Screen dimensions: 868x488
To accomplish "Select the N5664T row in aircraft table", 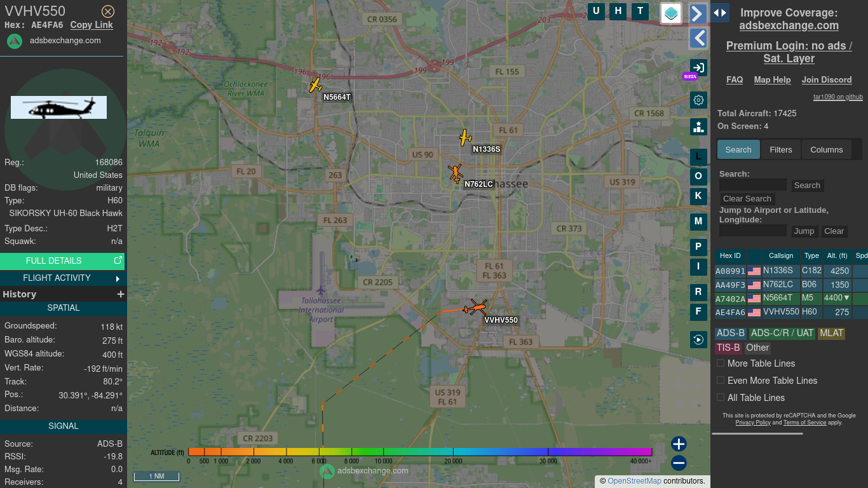I will pyautogui.click(x=791, y=299).
